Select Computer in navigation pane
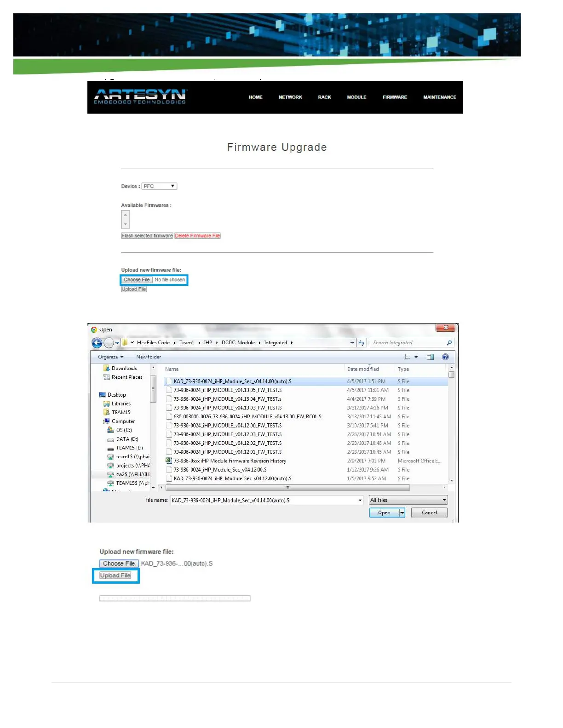 click(119, 421)
